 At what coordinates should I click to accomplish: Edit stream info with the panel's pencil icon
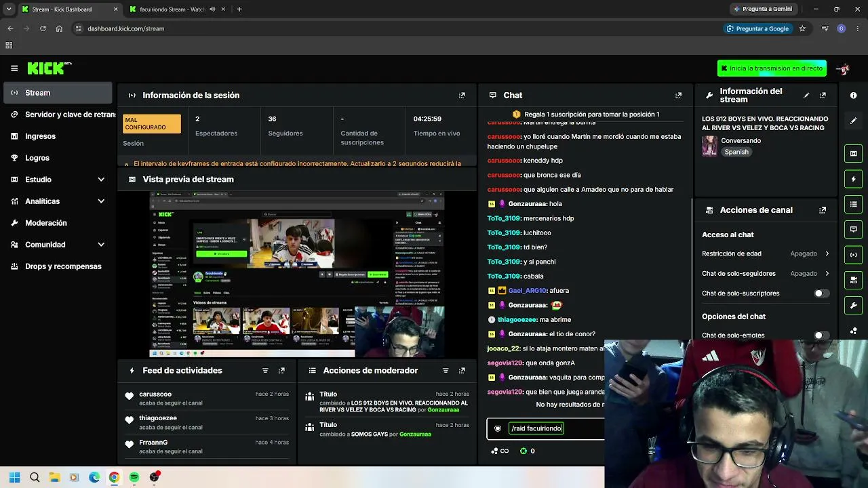pos(806,96)
